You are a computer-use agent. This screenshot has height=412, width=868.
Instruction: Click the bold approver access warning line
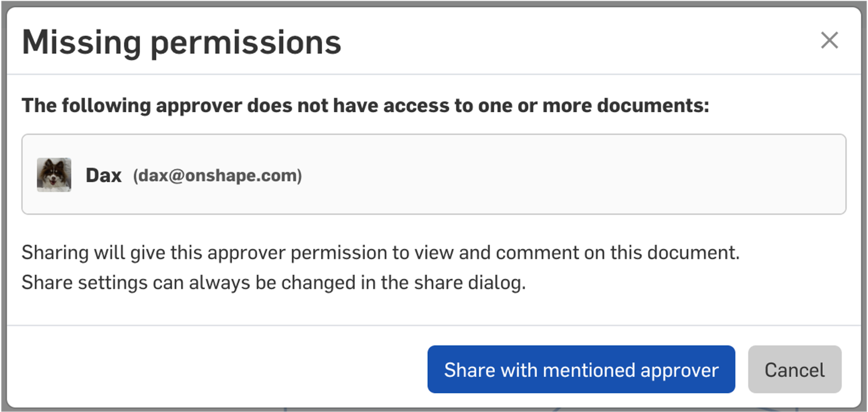coord(365,105)
